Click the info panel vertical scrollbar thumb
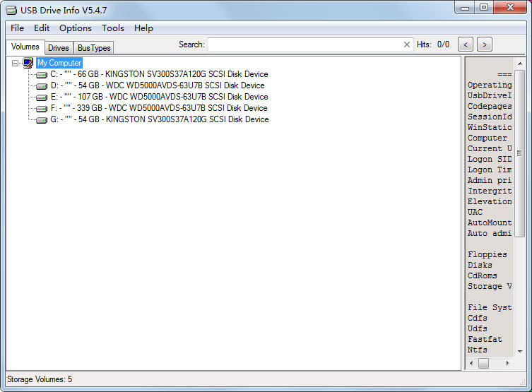 519,153
